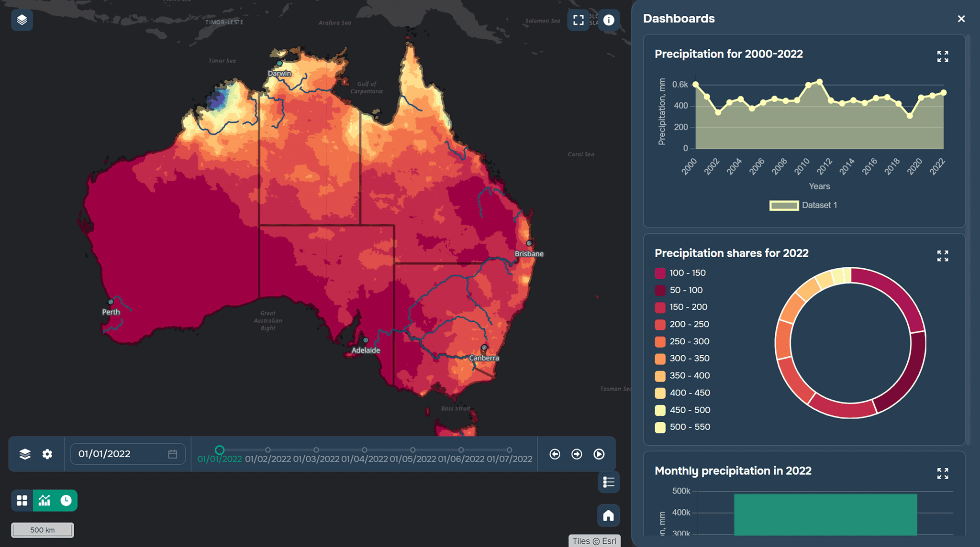Play the timeline animation
This screenshot has height=547, width=980.
tap(599, 454)
